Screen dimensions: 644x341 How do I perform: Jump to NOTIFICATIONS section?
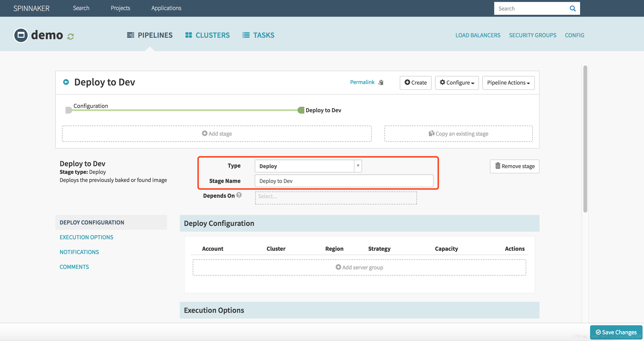(79, 252)
